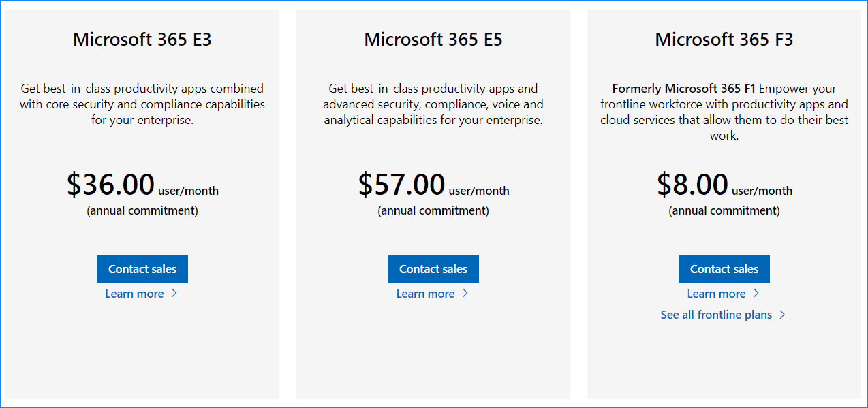Viewport: 868px width, 408px height.
Task: Click the $57.00 price text
Action: (x=401, y=184)
